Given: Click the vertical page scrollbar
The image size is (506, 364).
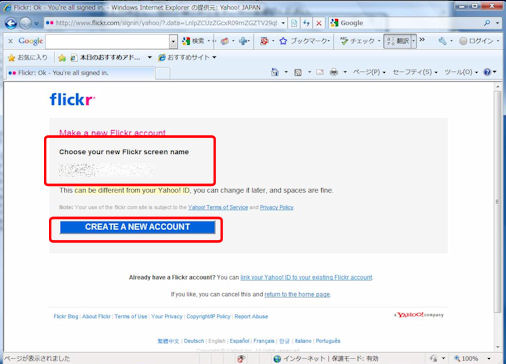Looking at the screenshot, I should [x=498, y=202].
